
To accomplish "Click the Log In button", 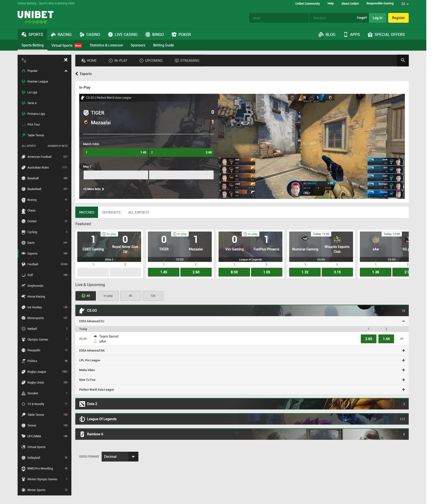I will click(377, 18).
